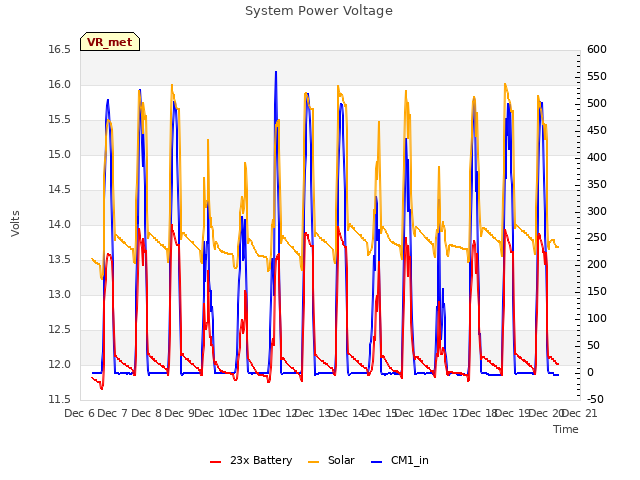Image resolution: width=640 pixels, height=480 pixels.
Task: Click the 600 right axis tick label
Action: (597, 49)
